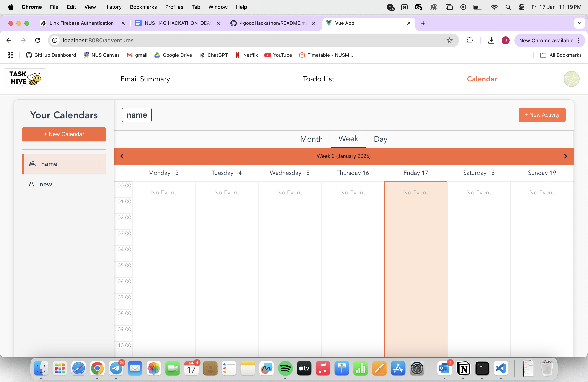Screen dimensions: 588x382
Task: Reload the localhost page
Action: point(38,40)
